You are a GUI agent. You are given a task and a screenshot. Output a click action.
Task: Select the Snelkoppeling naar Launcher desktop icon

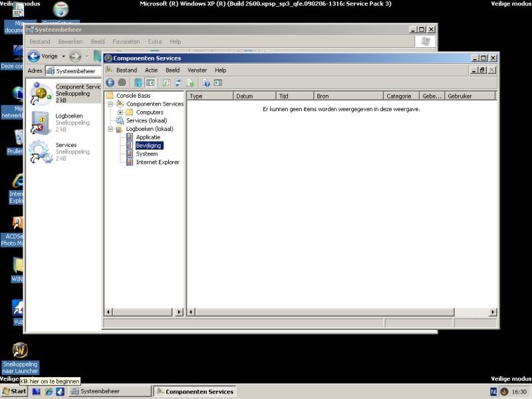click(x=20, y=358)
